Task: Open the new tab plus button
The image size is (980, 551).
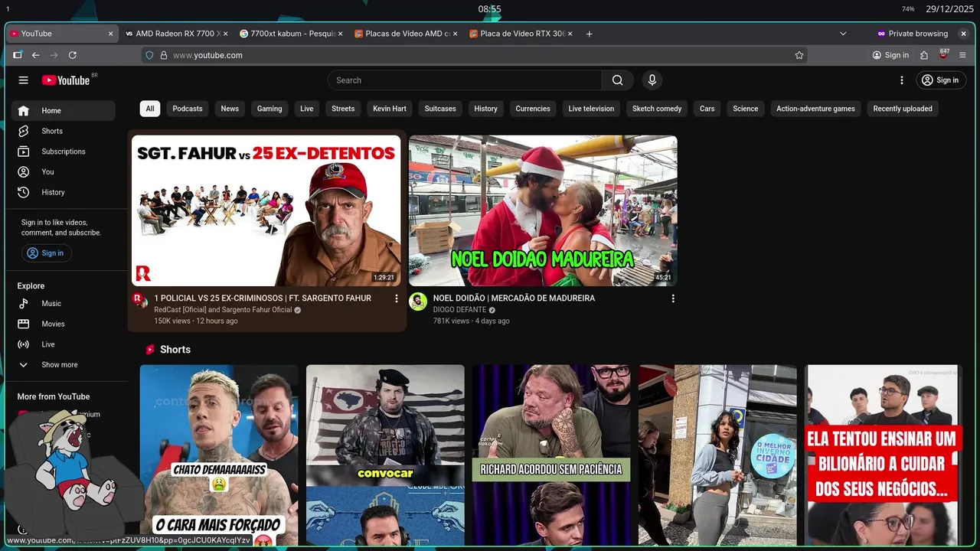Action: (x=589, y=34)
